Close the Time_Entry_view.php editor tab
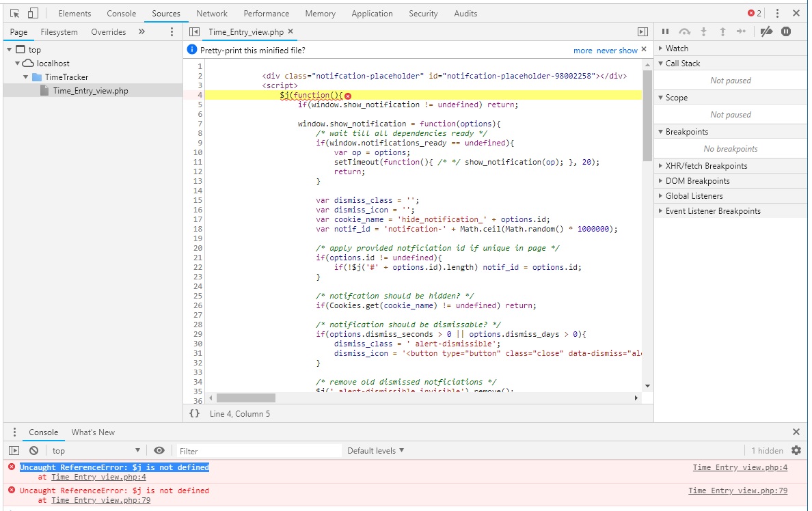The width and height of the screenshot is (812, 511). (x=290, y=31)
